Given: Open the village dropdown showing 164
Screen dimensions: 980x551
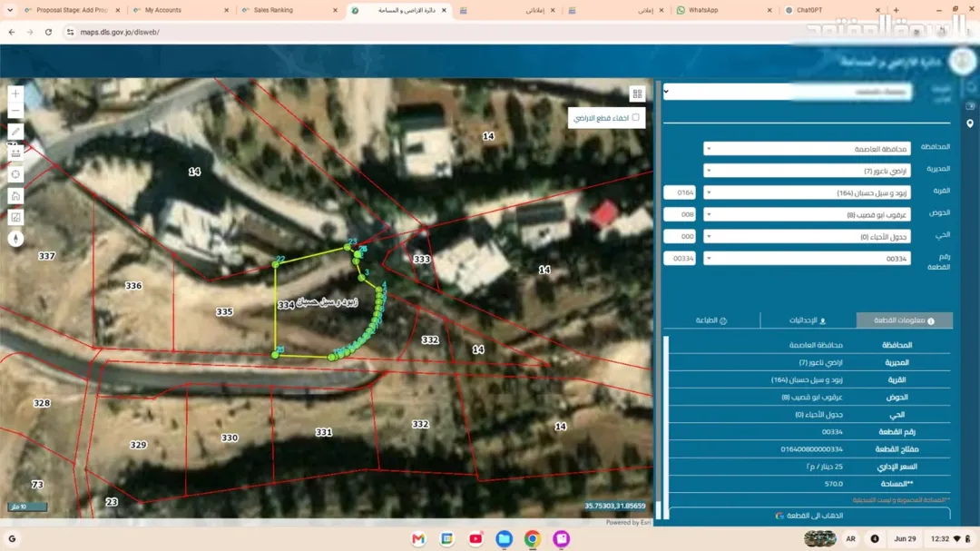Looking at the screenshot, I should click(807, 192).
